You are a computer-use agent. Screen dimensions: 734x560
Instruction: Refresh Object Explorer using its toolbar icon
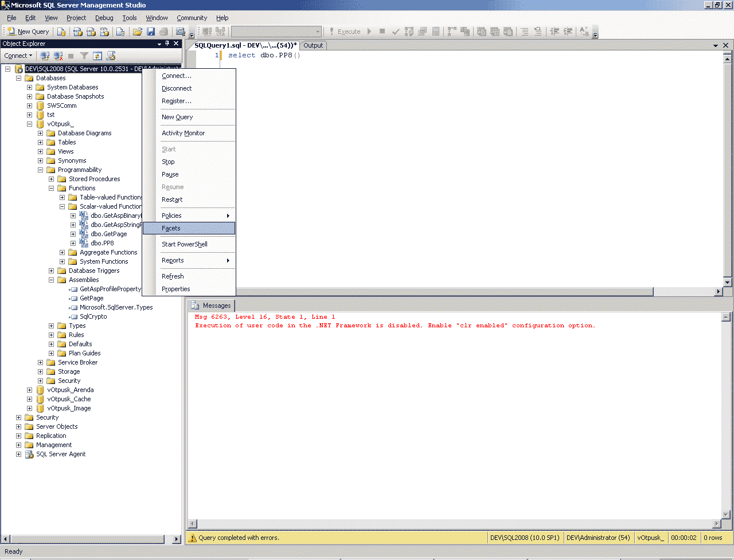point(97,56)
